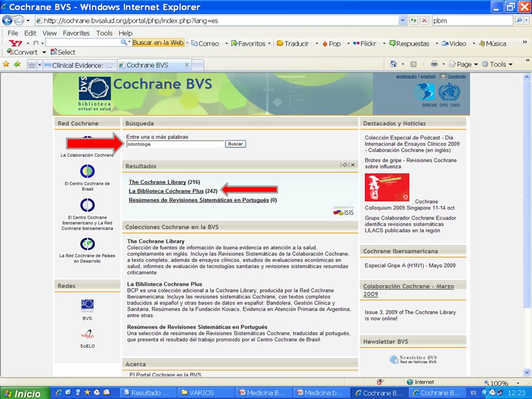The width and height of the screenshot is (532, 399).
Task: Click Música in the Yahoo toolbar
Action: tap(492, 43)
